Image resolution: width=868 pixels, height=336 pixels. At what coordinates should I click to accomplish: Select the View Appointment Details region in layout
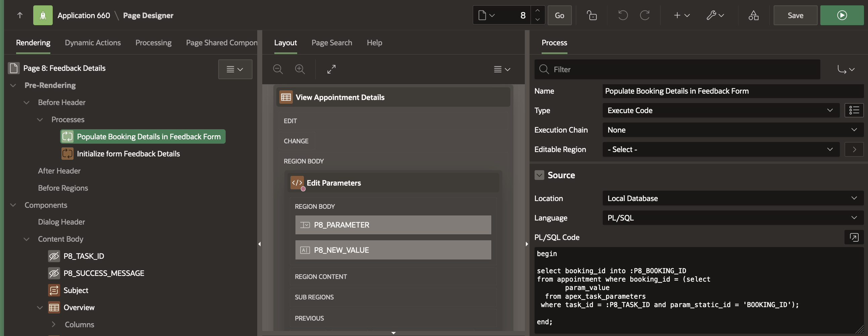tap(393, 97)
